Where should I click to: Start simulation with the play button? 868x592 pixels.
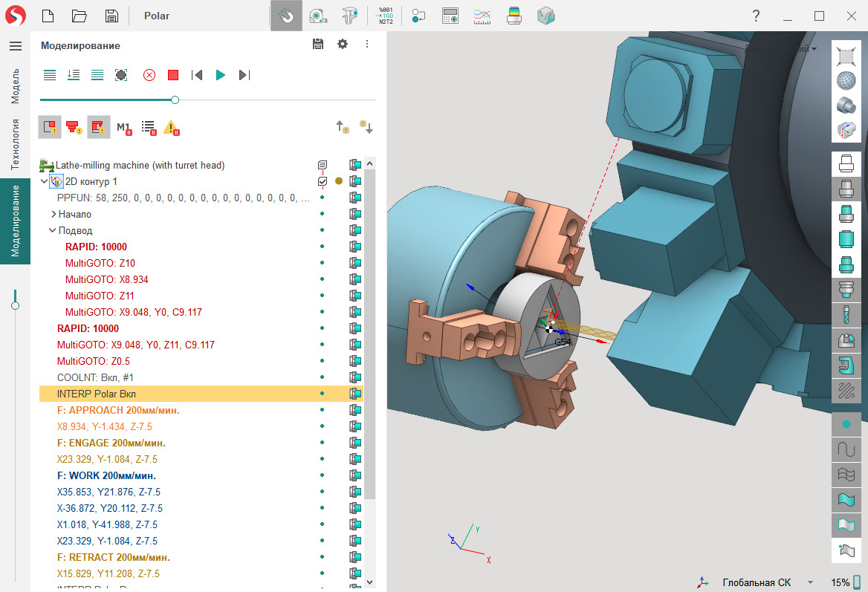221,75
